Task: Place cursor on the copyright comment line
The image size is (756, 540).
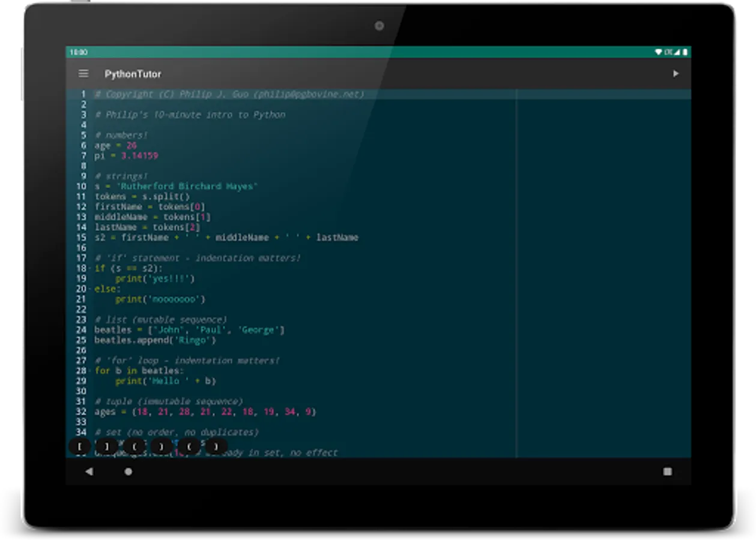Action: [229, 94]
